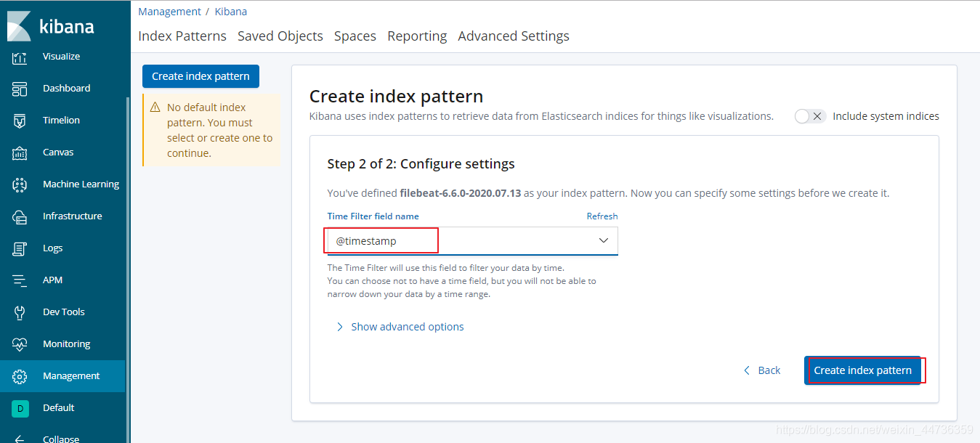The image size is (980, 443).
Task: Click Create index pattern button in left panel
Action: coord(201,76)
